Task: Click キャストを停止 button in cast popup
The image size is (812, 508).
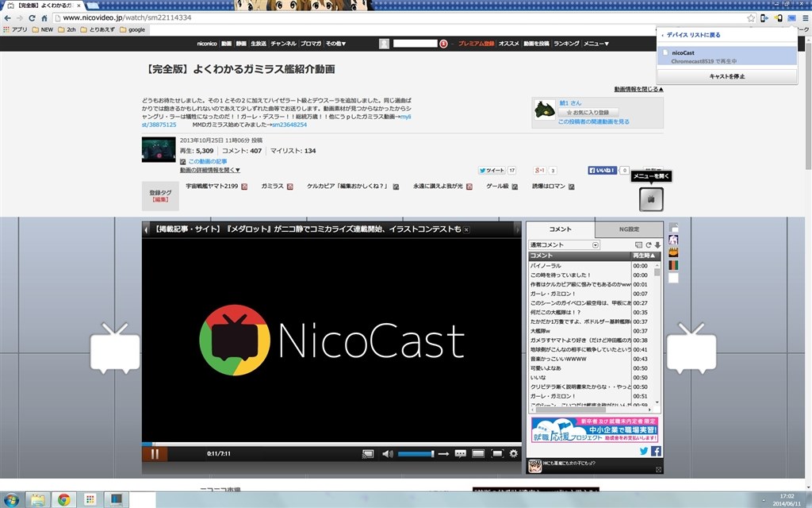Action: pyautogui.click(x=727, y=76)
